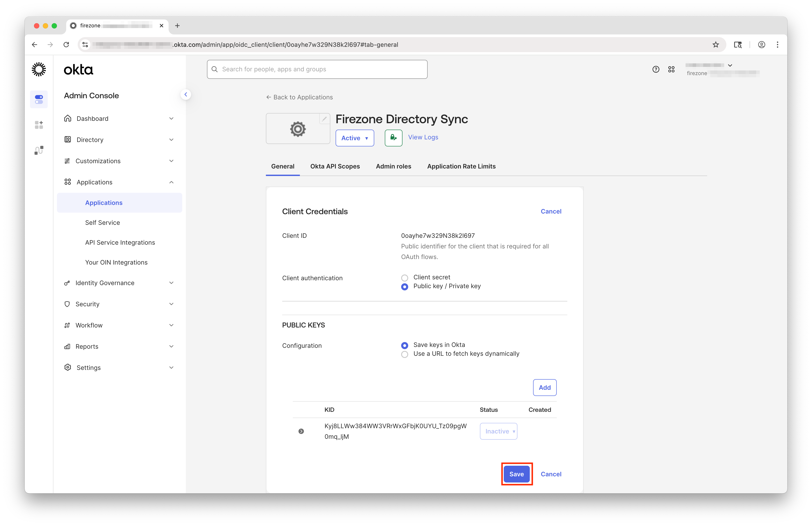Click the Save button

pyautogui.click(x=516, y=474)
